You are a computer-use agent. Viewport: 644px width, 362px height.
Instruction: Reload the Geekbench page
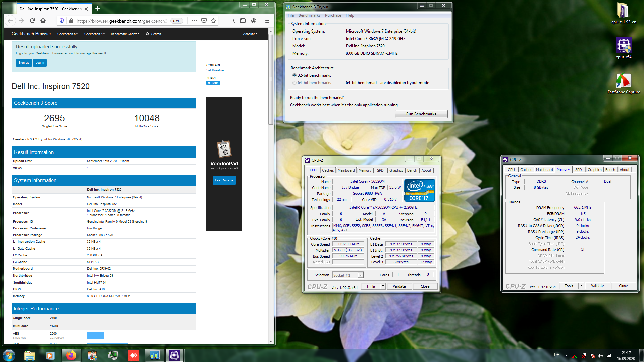pos(32,21)
